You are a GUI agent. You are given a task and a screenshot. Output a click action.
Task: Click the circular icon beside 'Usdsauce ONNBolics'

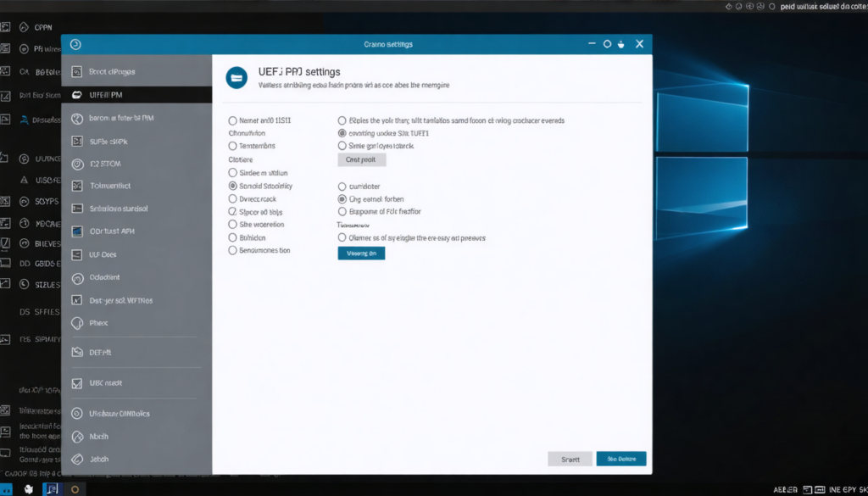[x=77, y=414]
